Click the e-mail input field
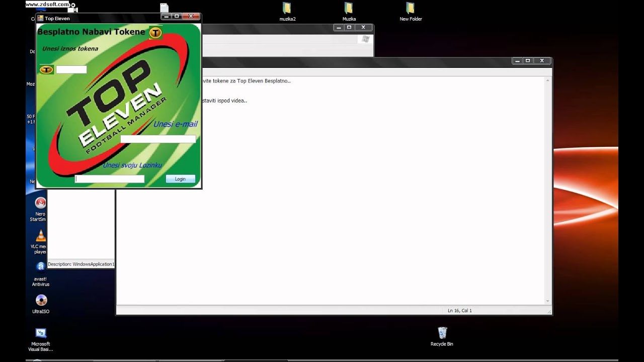The image size is (644, 362). 158,139
